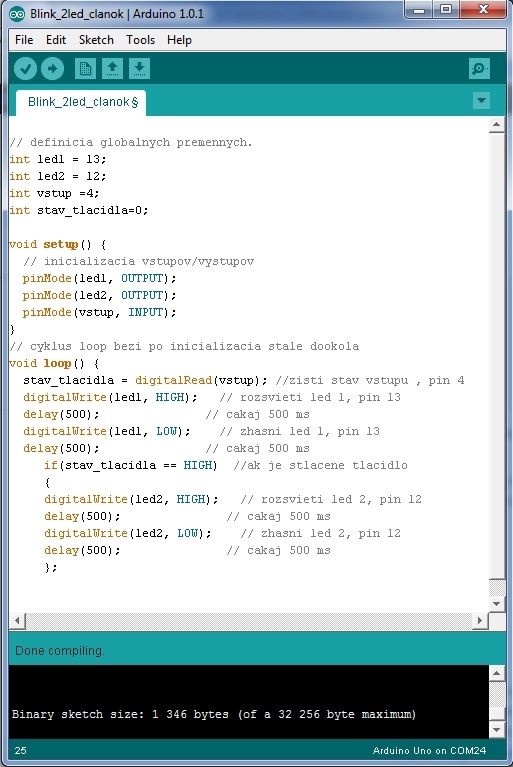
Task: Open the tab options dropdown arrow
Action: coord(482,101)
